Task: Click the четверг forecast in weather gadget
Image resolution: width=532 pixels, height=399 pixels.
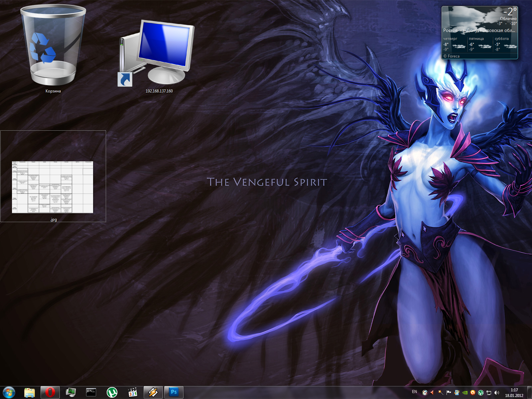Action: (x=454, y=44)
